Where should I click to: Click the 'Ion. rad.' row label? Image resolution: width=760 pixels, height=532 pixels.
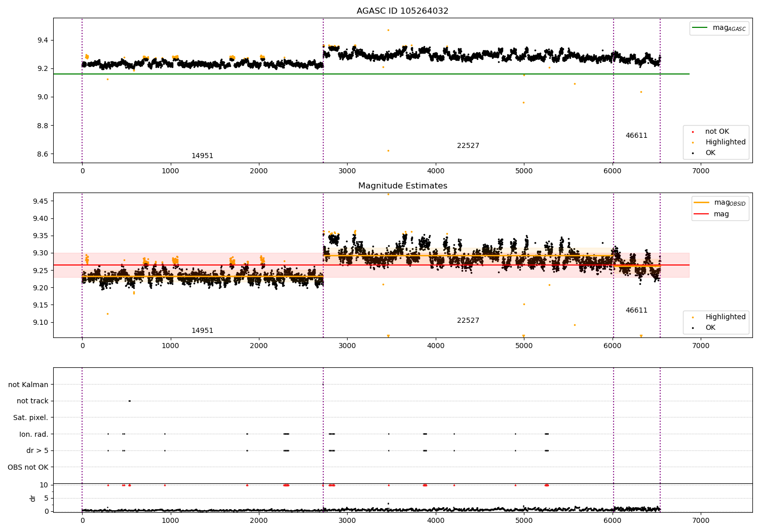(34, 434)
